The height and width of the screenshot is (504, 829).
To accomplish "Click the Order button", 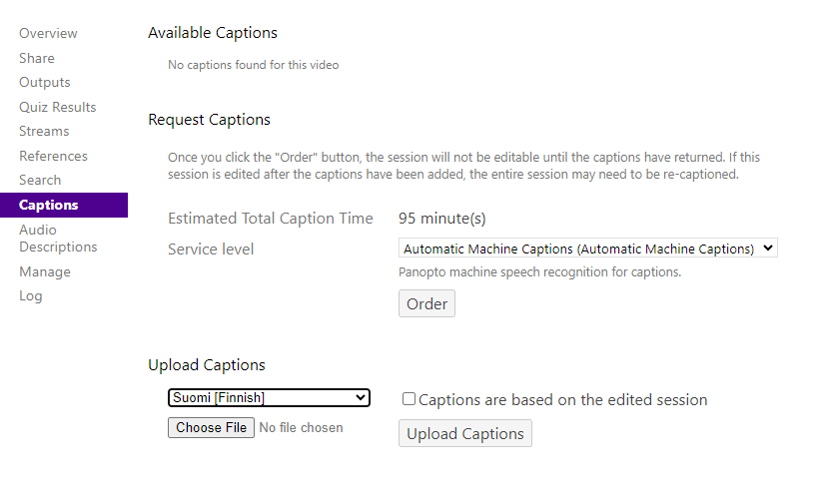I will tap(426, 303).
